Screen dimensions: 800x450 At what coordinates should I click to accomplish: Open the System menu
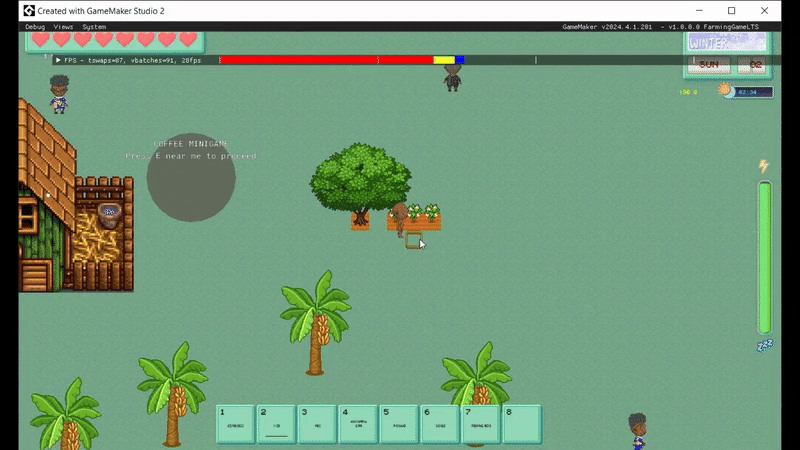pyautogui.click(x=94, y=26)
